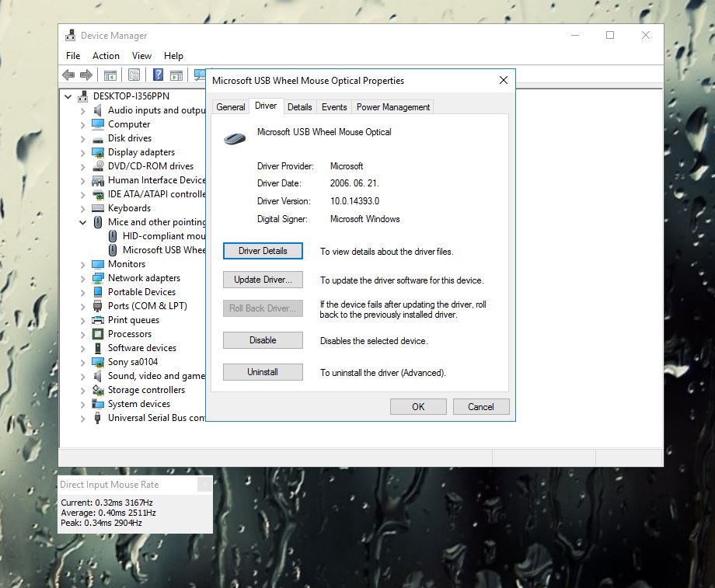Click the IDE ATA/ATAPI controllers icon

point(98,195)
